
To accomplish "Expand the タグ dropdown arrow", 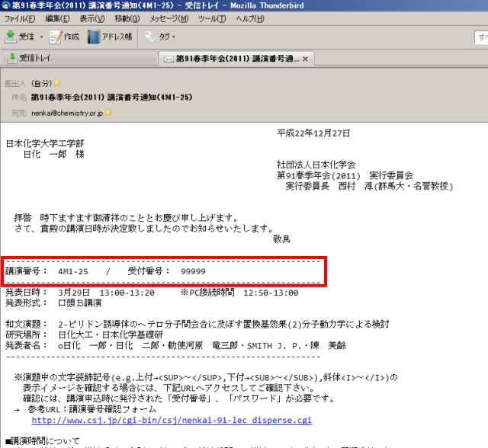I will tap(174, 37).
